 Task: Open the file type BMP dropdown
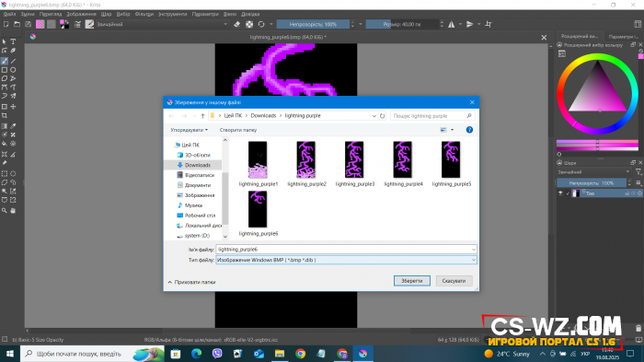[346, 260]
